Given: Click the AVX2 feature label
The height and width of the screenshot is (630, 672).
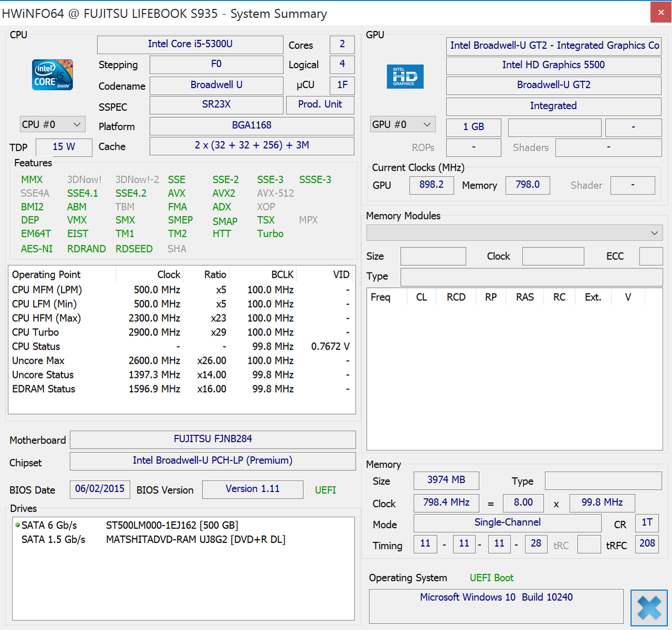Looking at the screenshot, I should [224, 193].
